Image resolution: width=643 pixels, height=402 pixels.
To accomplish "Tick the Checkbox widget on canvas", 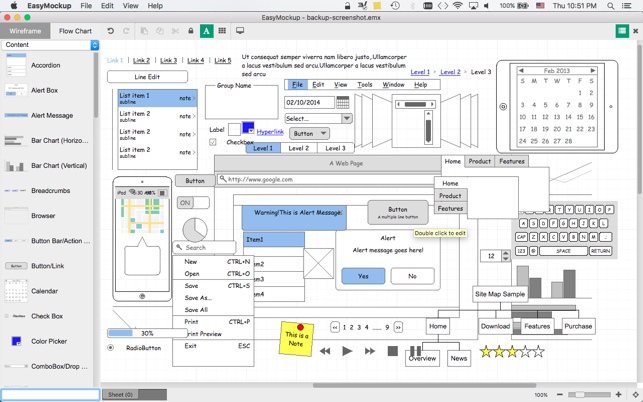I will pyautogui.click(x=212, y=142).
